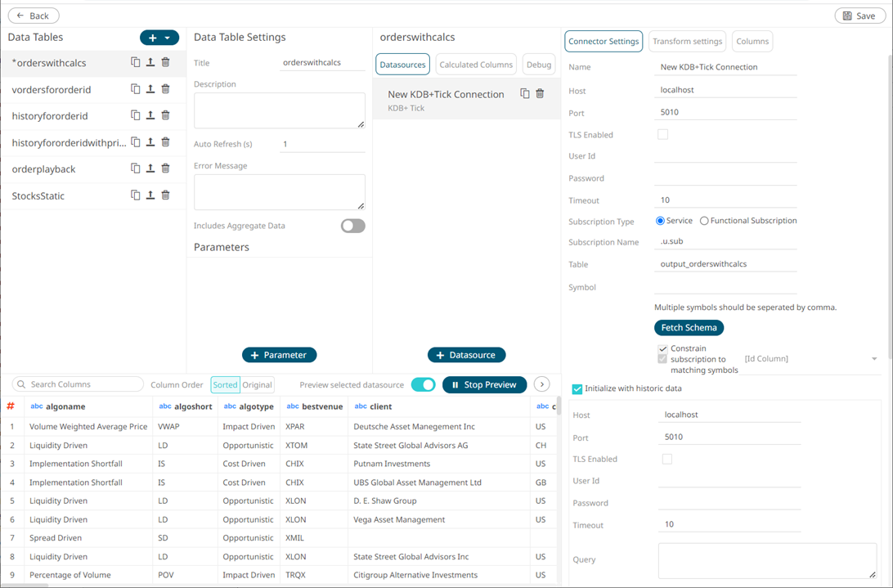
Task: Click the right arrow next to Stop Preview
Action: pyautogui.click(x=541, y=384)
